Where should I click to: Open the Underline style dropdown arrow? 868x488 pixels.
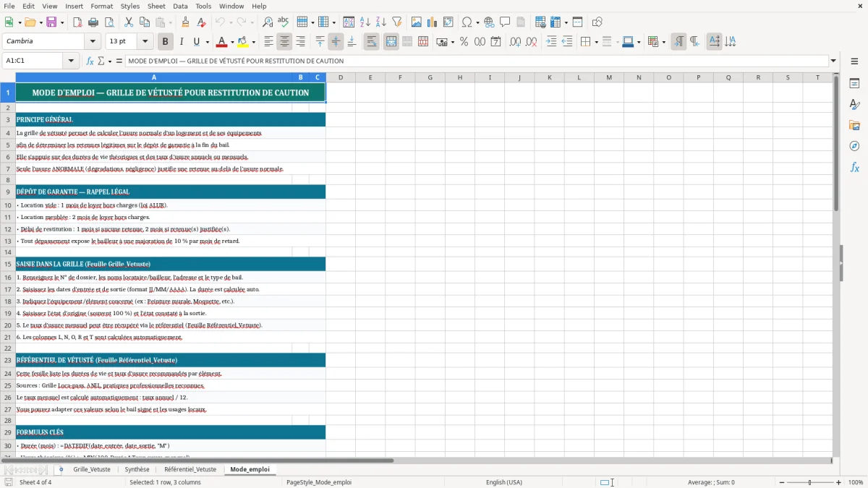(x=207, y=42)
